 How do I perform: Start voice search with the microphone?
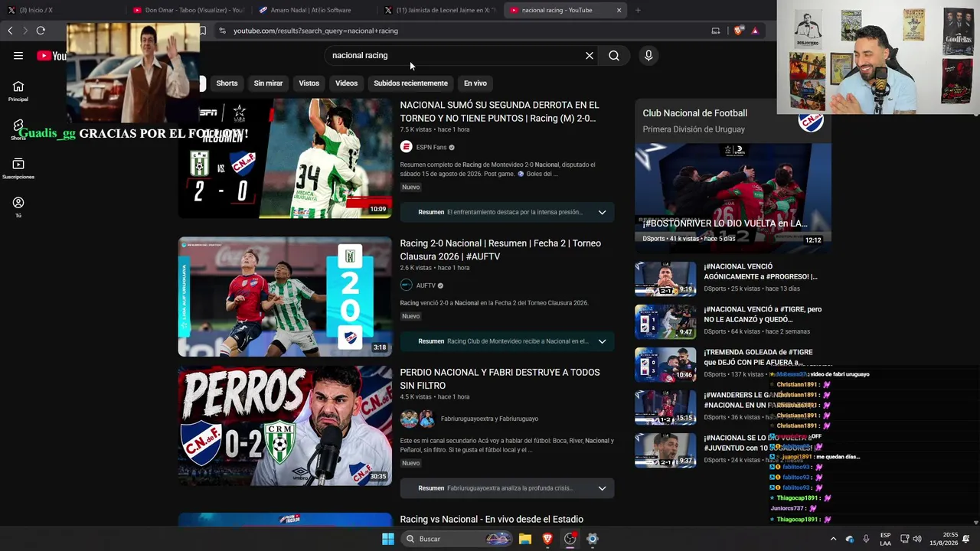pos(648,55)
